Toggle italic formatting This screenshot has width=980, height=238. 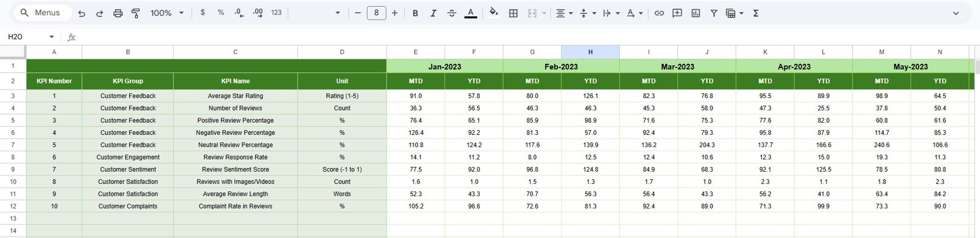click(x=433, y=13)
